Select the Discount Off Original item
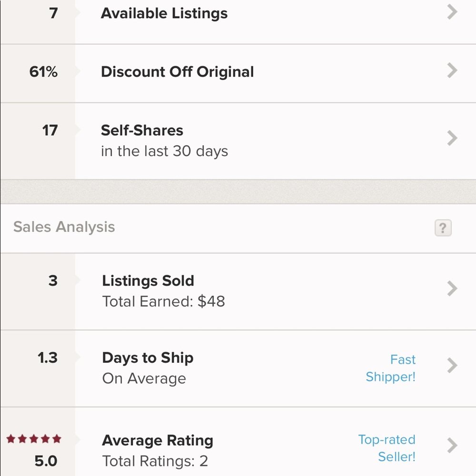476x476 pixels. [177, 72]
